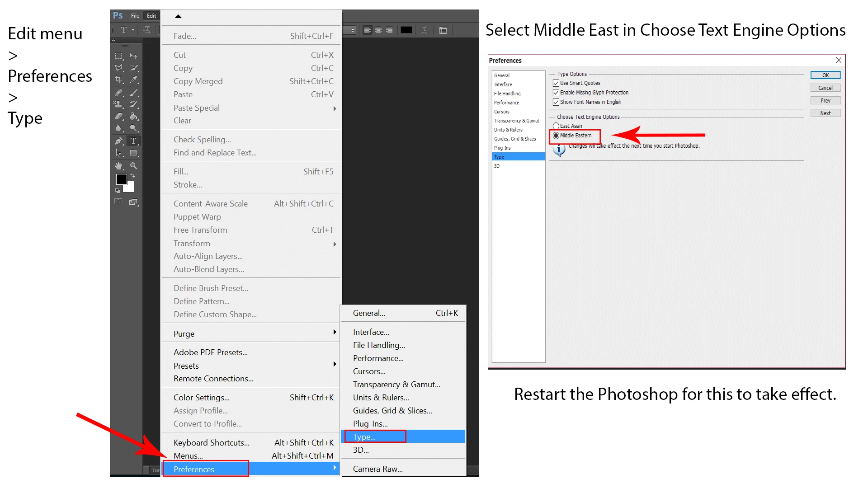Click the Create Warped Text icon

pyautogui.click(x=424, y=30)
